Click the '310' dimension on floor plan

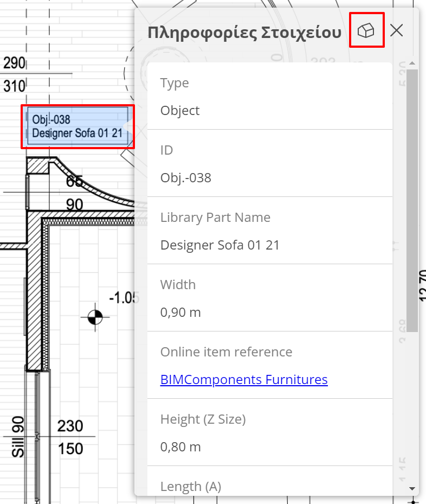point(15,86)
